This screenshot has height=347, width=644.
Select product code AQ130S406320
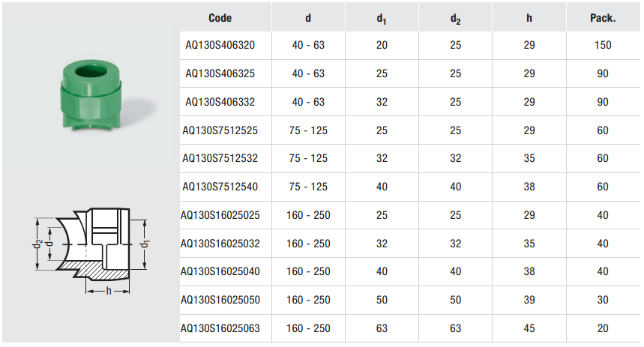click(220, 45)
